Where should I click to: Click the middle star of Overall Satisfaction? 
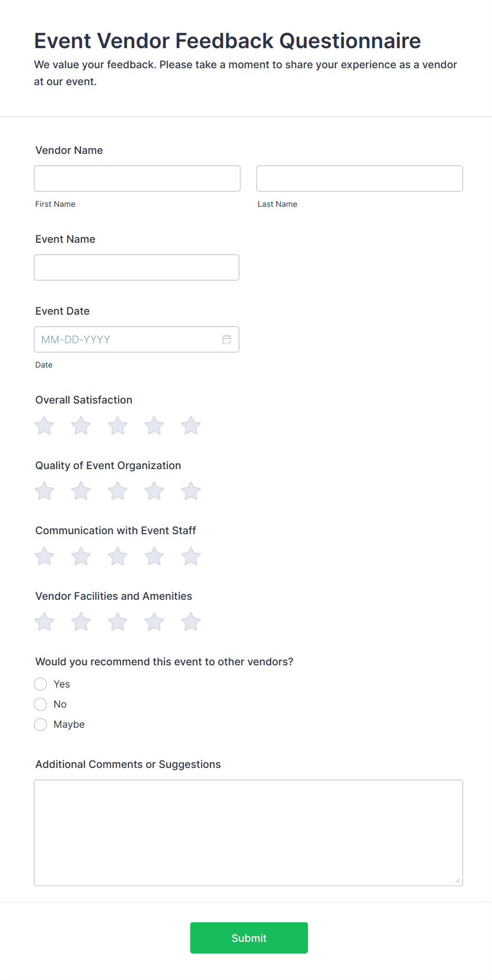[x=117, y=425]
